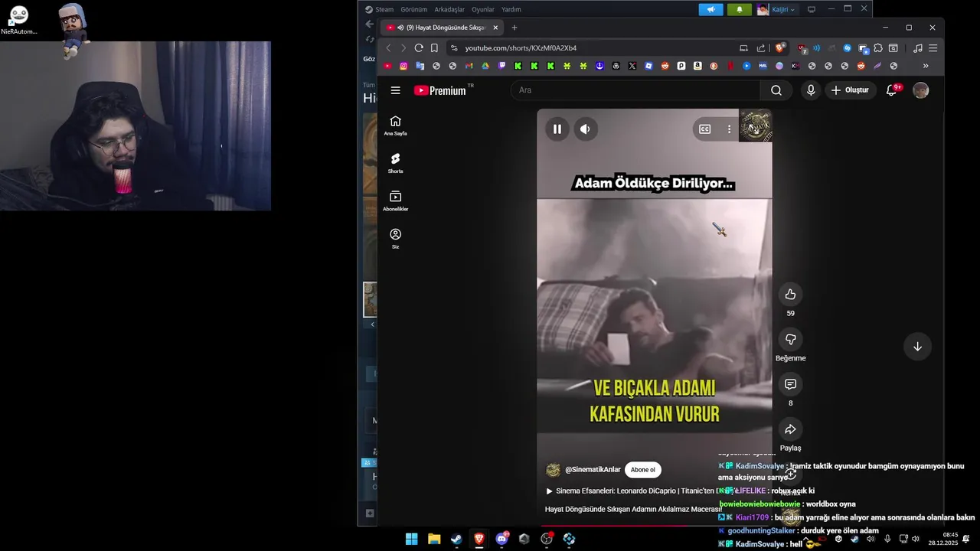980x551 pixels.
Task: Go to the next Short with down arrow
Action: [917, 347]
